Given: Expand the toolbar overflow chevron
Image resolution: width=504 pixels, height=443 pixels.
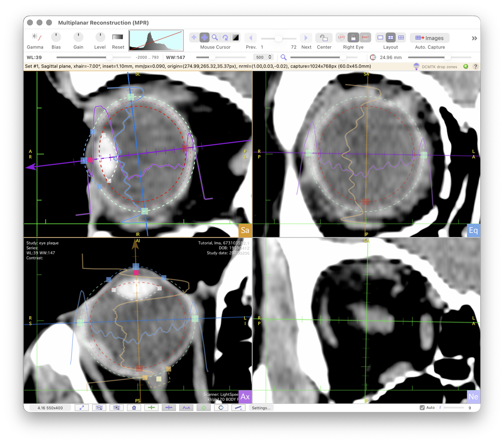Looking at the screenshot, I should (474, 38).
